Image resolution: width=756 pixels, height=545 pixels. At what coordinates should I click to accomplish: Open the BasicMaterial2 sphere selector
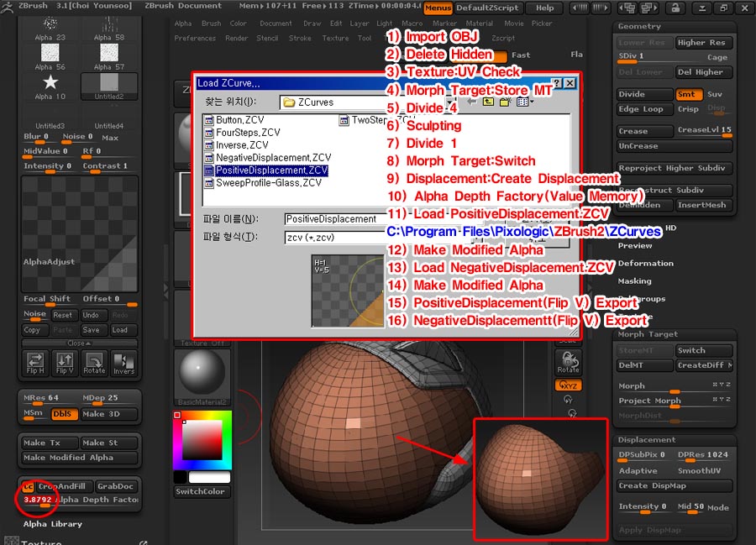tap(202, 377)
